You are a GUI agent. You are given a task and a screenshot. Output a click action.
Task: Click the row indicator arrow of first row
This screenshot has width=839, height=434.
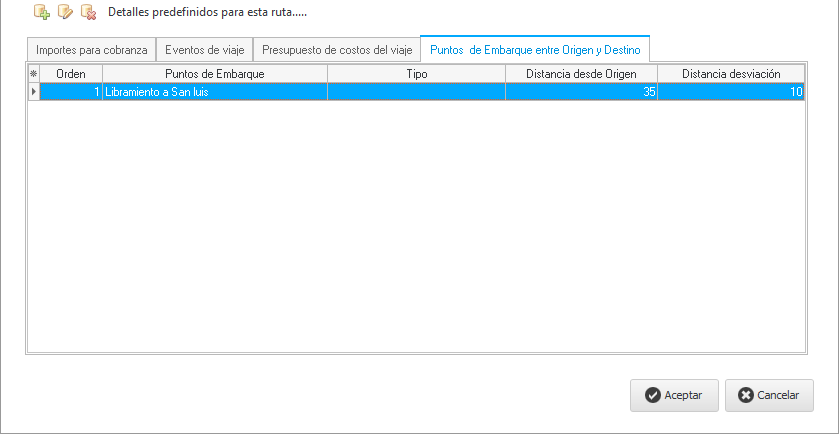33,92
